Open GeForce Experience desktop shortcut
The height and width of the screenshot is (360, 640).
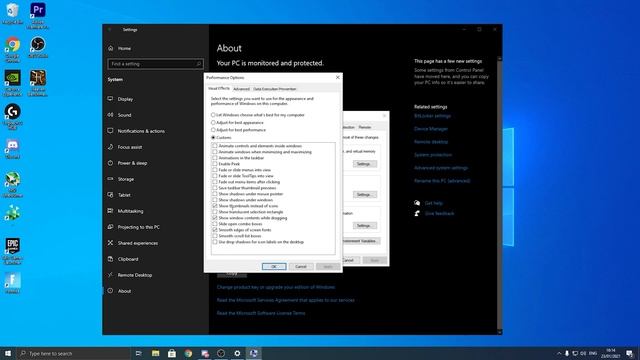(x=13, y=83)
